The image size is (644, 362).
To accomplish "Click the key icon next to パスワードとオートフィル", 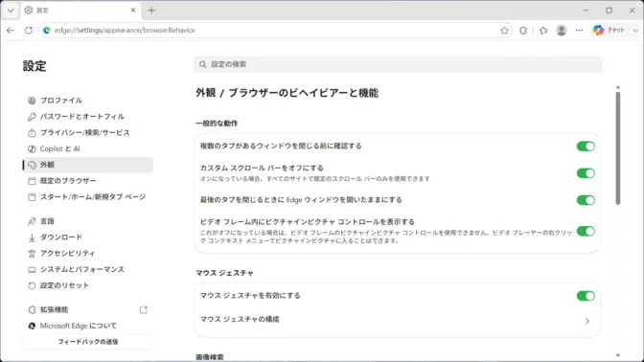I will click(x=32, y=117).
